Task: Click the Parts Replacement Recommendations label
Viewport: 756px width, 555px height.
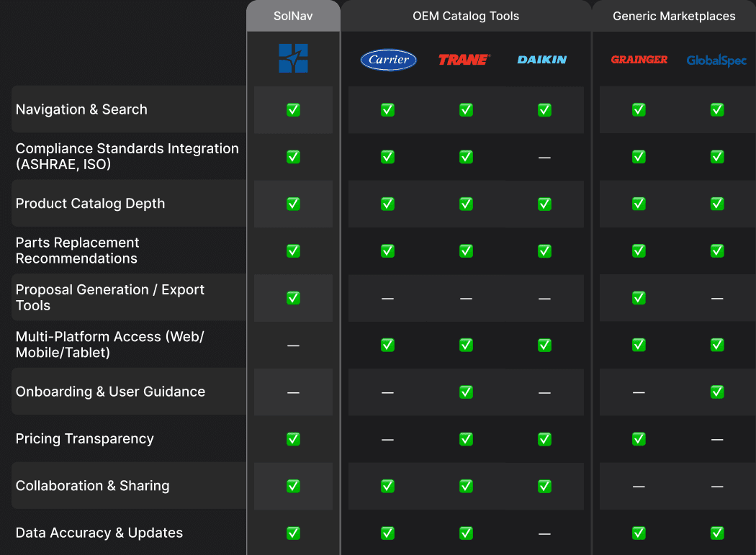Action: 77,251
